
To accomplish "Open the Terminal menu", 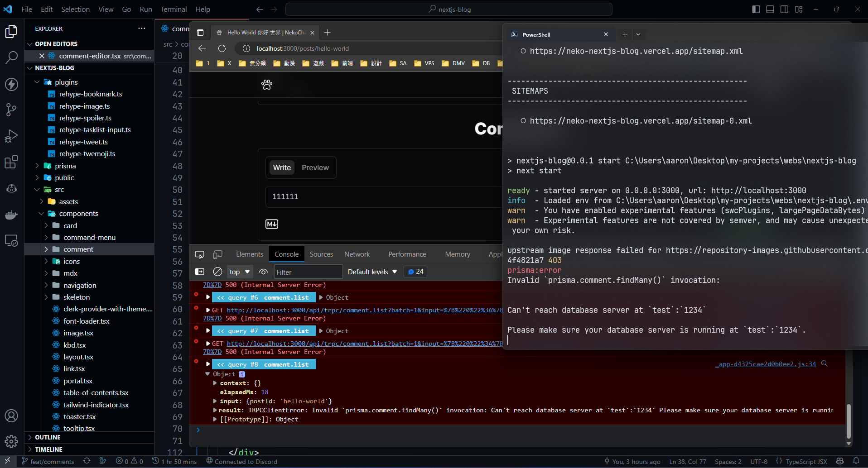I will [174, 9].
